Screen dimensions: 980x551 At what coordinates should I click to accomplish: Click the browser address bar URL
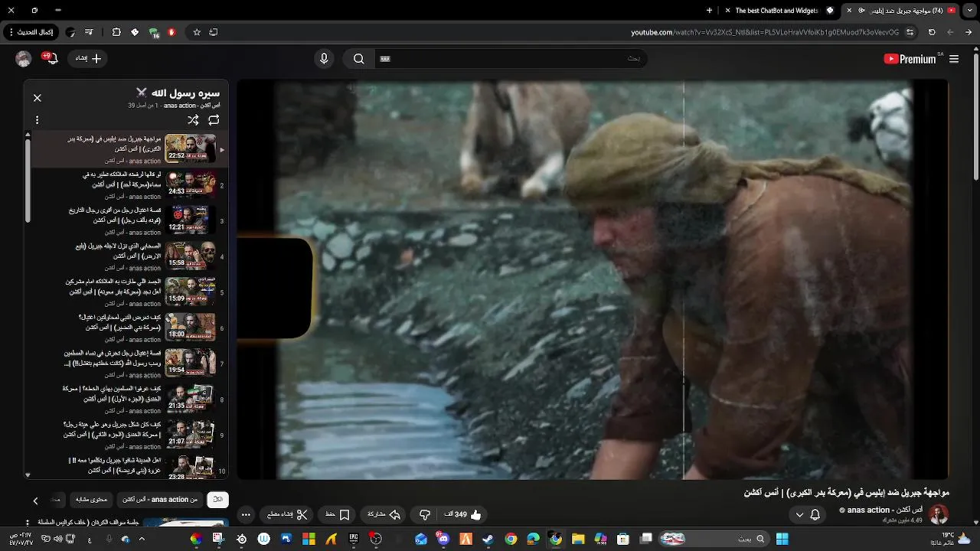[765, 32]
